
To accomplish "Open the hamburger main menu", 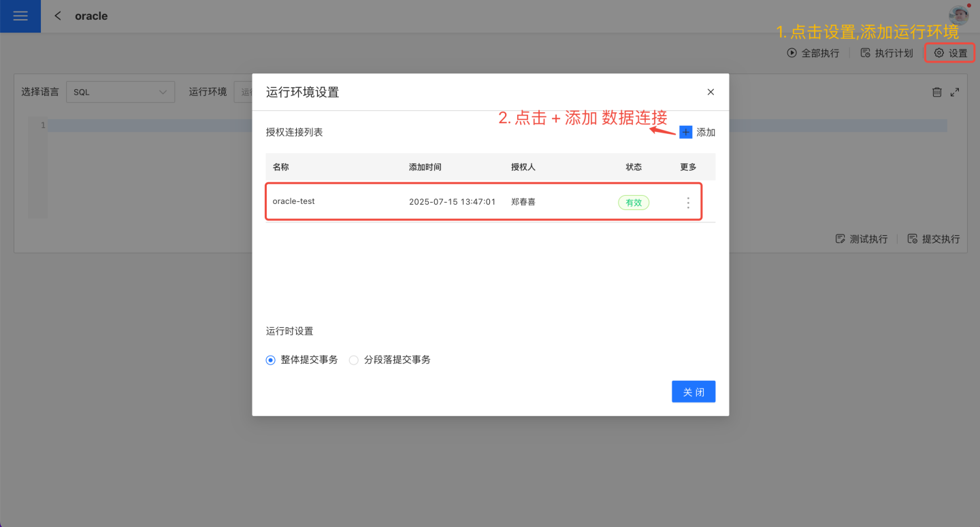I will point(20,16).
